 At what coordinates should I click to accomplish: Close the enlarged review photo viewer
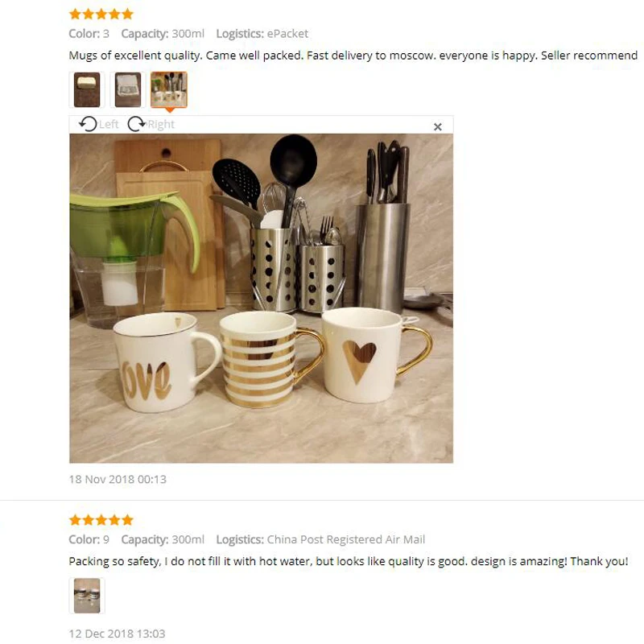(x=438, y=127)
